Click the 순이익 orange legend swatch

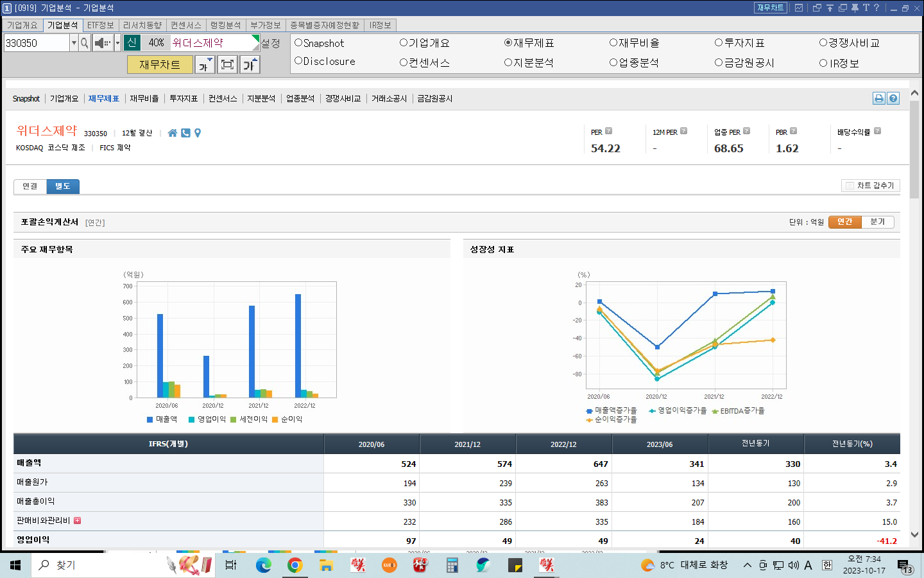275,419
